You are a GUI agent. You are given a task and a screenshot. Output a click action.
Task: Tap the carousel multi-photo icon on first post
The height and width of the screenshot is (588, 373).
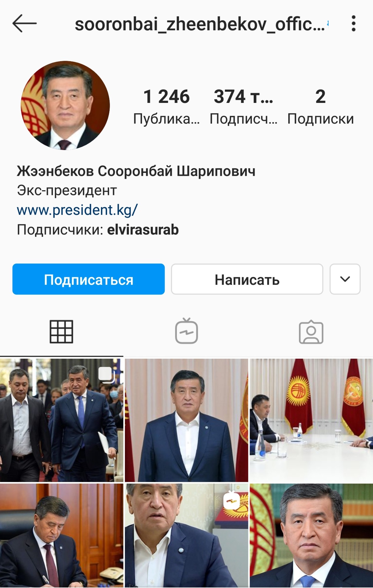coord(106,375)
